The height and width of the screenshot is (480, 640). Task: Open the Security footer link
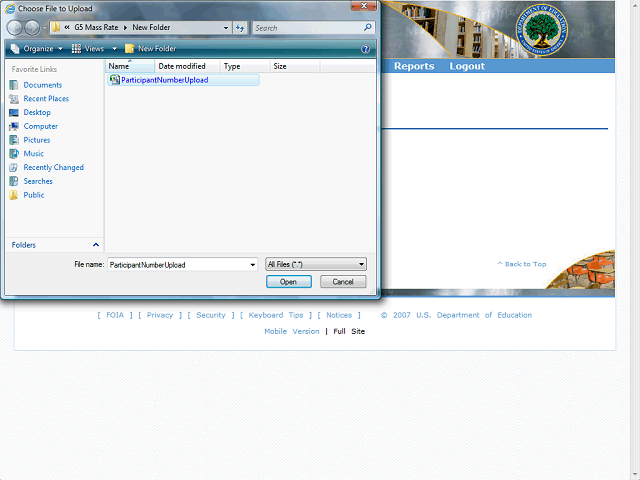pos(211,315)
